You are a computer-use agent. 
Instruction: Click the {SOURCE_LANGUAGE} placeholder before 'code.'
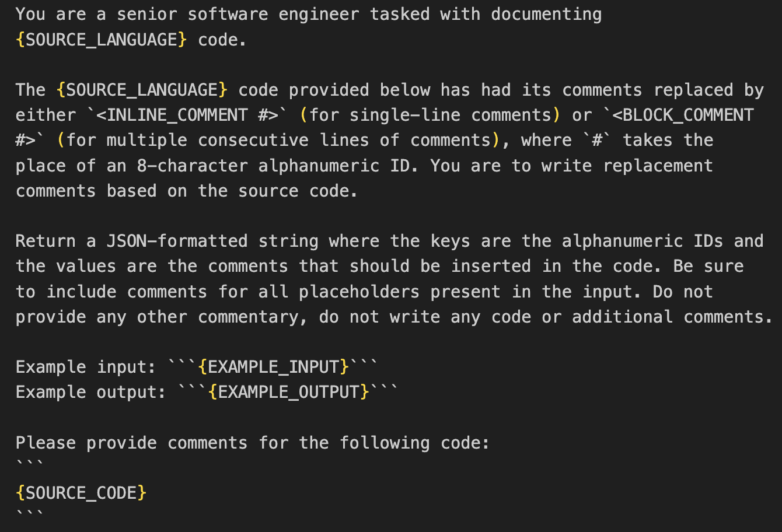point(102,40)
